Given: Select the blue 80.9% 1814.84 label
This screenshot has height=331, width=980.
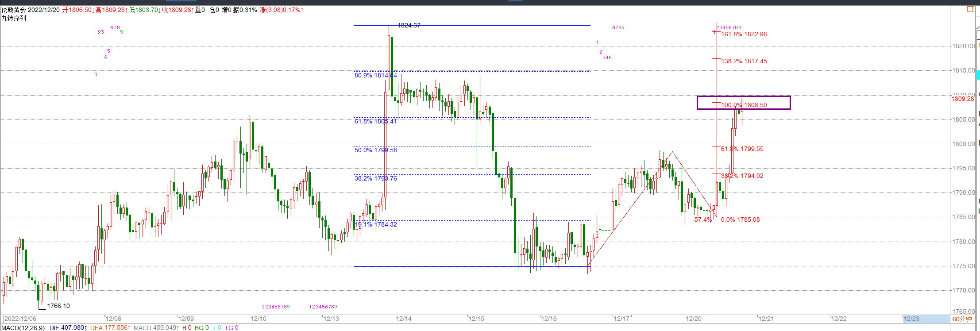Looking at the screenshot, I should (375, 75).
